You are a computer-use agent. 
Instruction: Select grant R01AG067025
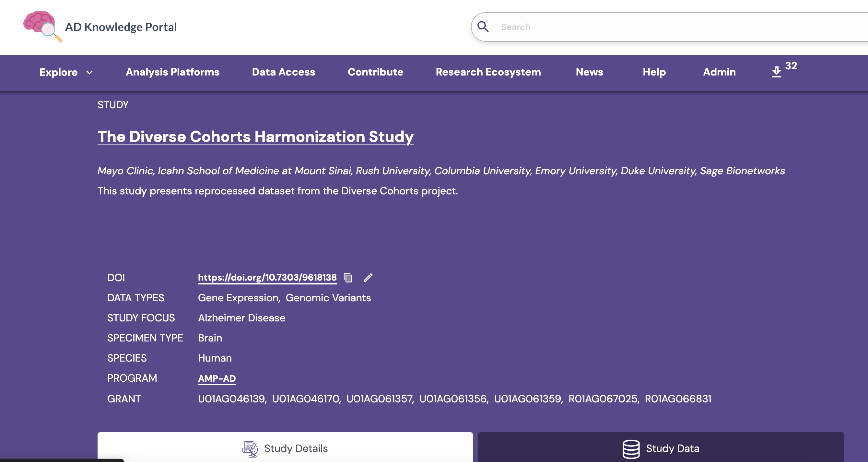coord(603,399)
